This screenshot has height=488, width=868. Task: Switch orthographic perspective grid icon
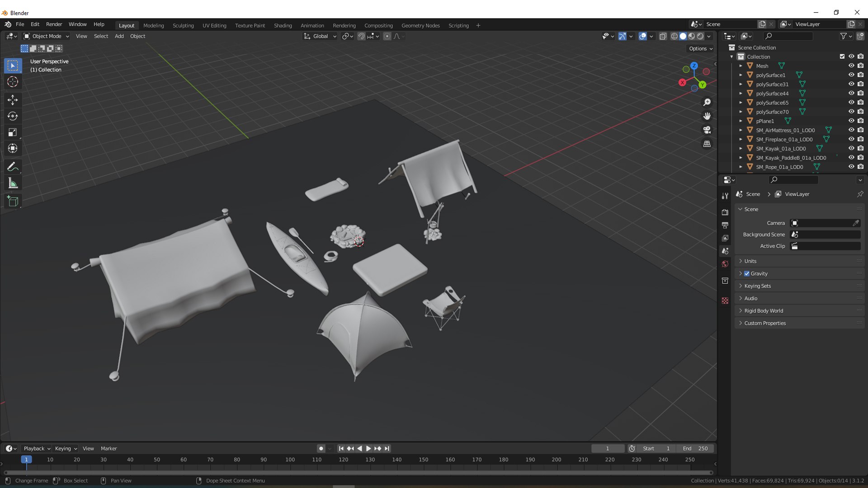point(707,144)
